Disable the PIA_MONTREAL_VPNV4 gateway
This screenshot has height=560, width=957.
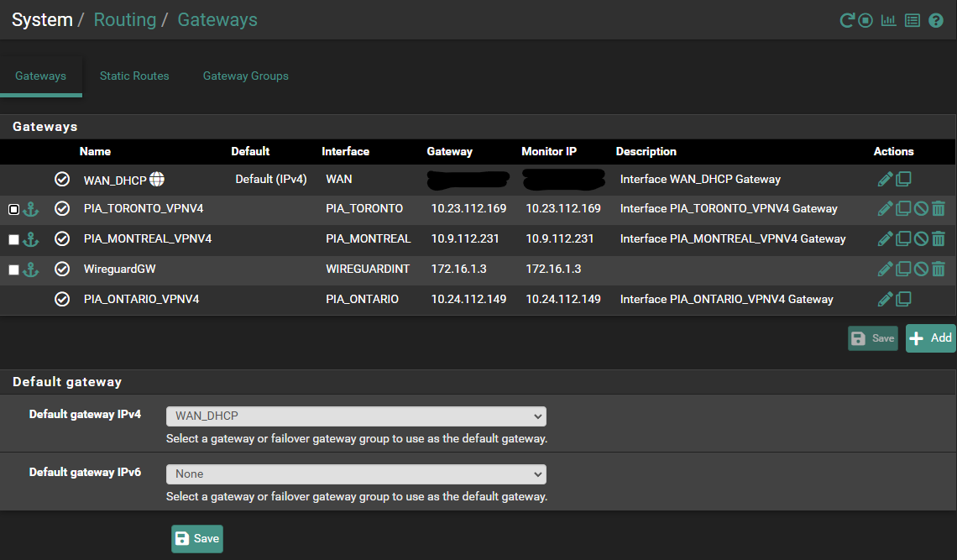point(921,238)
